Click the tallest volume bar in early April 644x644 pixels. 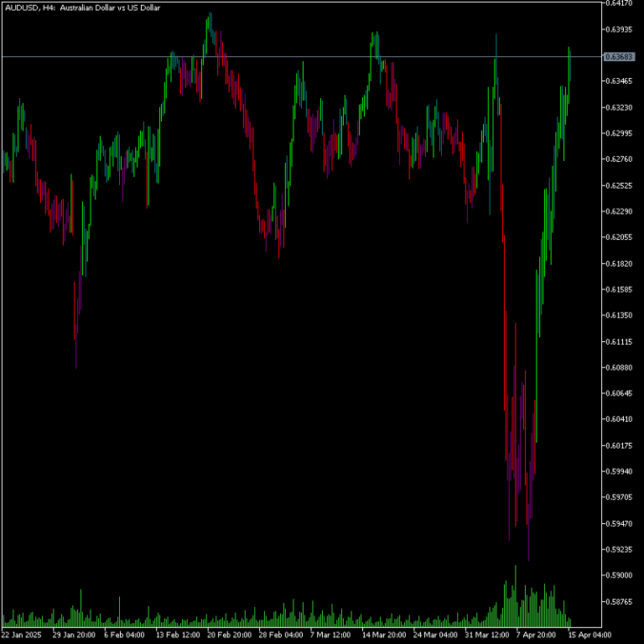point(516,597)
